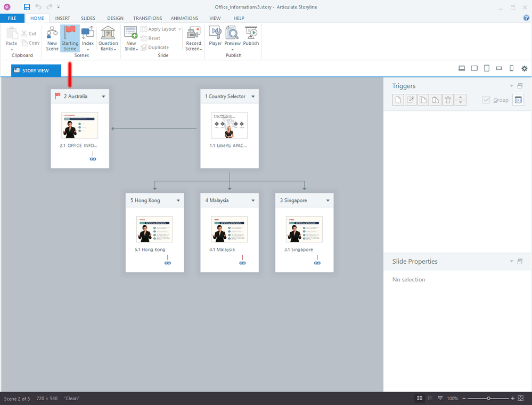Click the Duplicate slide button
532x405 pixels.
pos(154,47)
